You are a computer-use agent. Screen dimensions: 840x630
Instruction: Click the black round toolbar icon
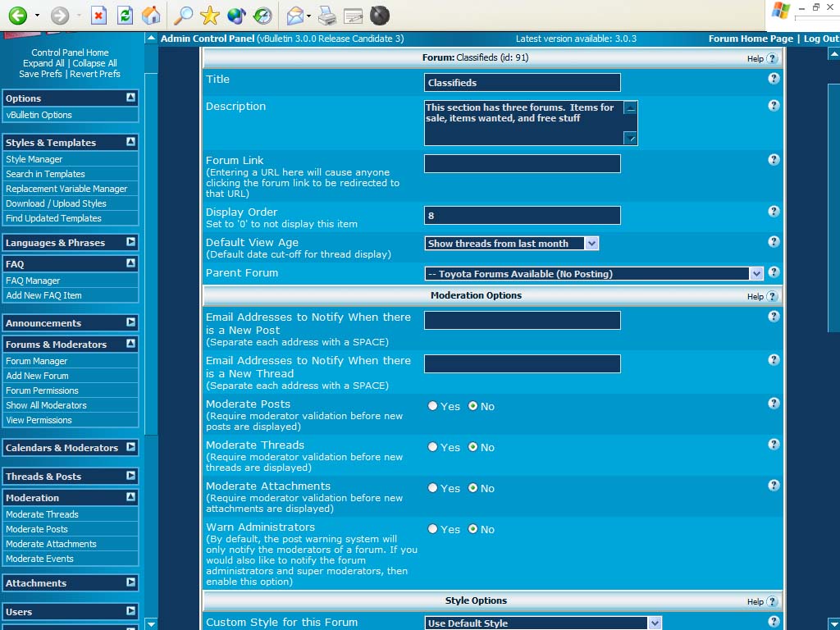[x=379, y=16]
